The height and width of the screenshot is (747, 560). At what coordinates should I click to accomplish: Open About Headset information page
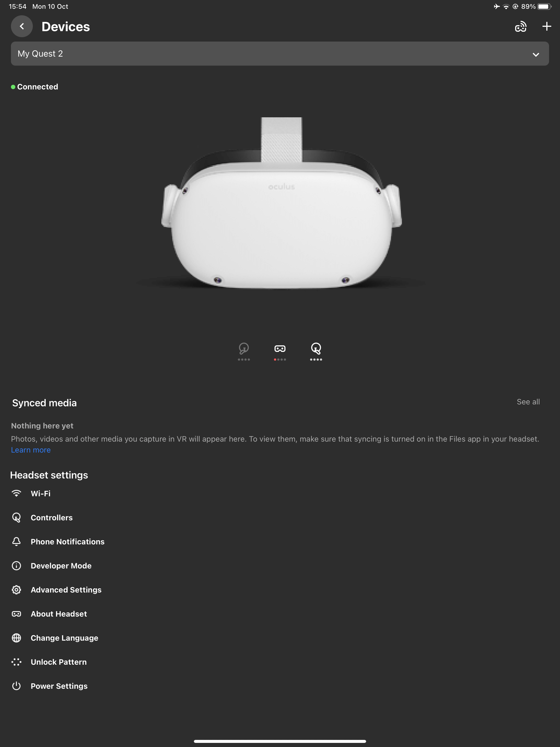pos(58,614)
